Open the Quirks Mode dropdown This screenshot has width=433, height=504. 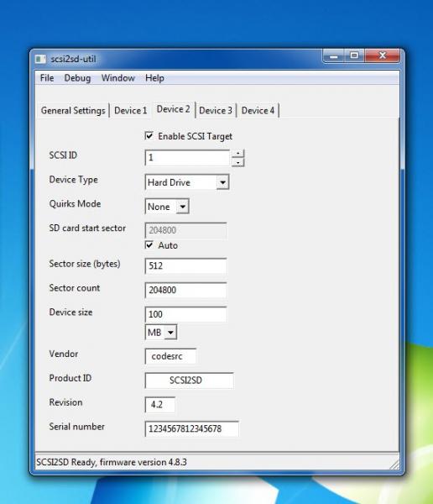click(182, 207)
